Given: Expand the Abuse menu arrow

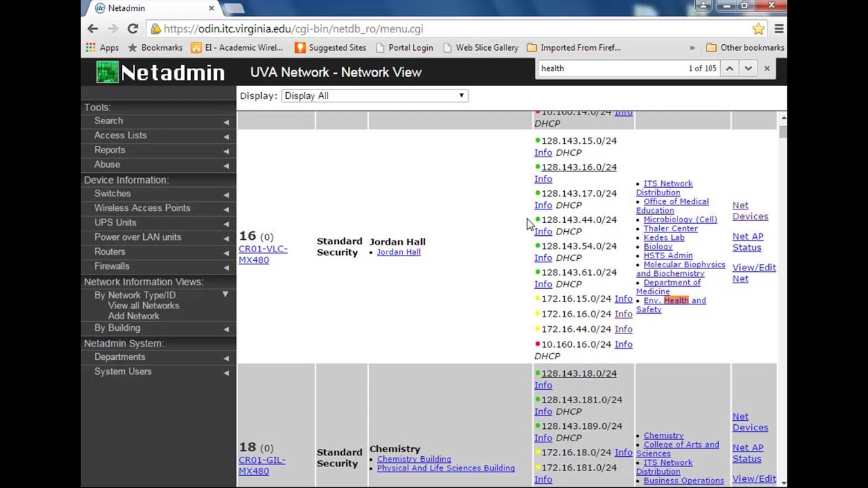Looking at the screenshot, I should click(x=226, y=165).
